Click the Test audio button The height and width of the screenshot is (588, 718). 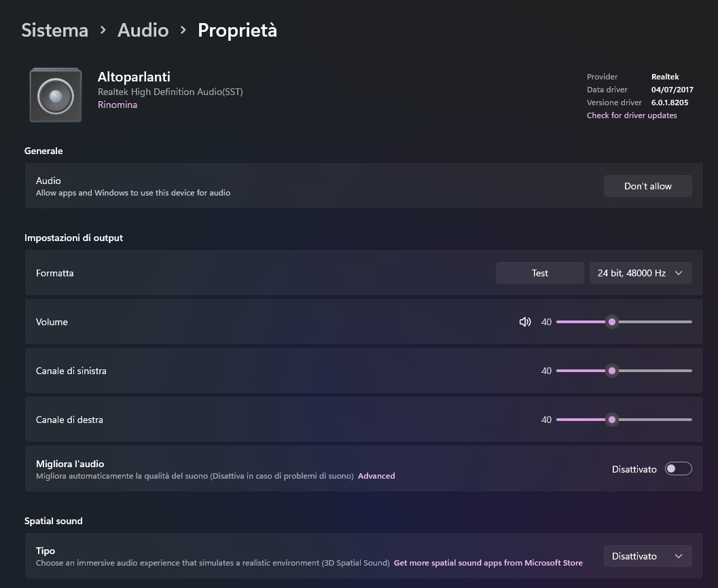pos(539,273)
